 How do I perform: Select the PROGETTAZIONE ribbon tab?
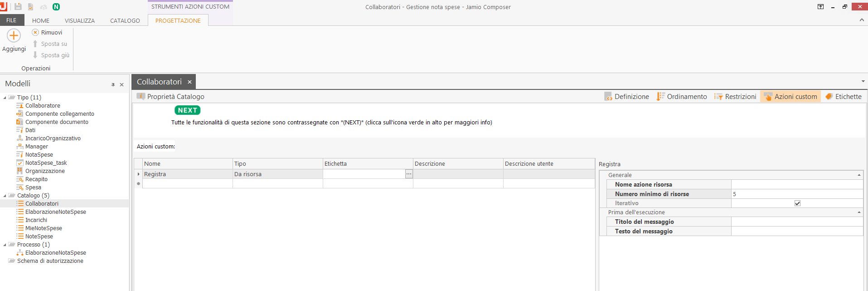[x=178, y=20]
